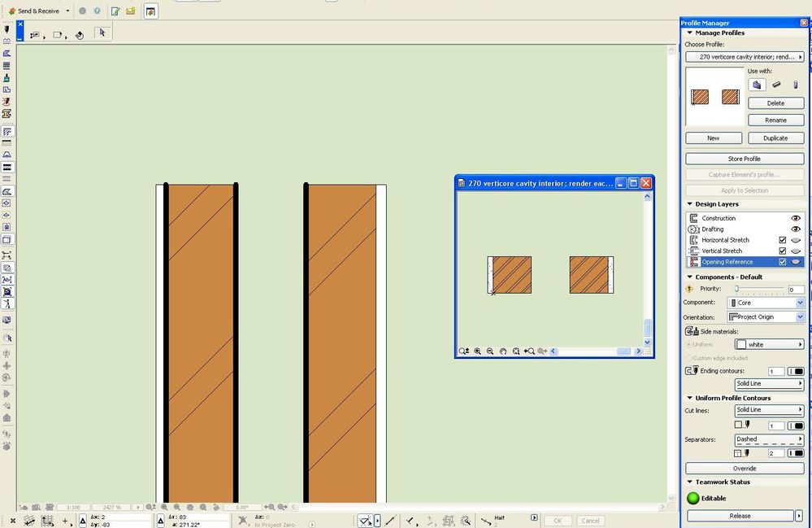The height and width of the screenshot is (528, 812).
Task: Open the Ending contours line type dropdown
Action: click(769, 383)
